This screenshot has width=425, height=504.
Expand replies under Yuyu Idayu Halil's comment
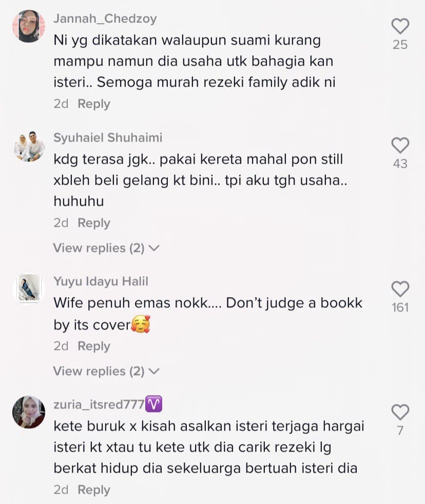[x=106, y=371]
